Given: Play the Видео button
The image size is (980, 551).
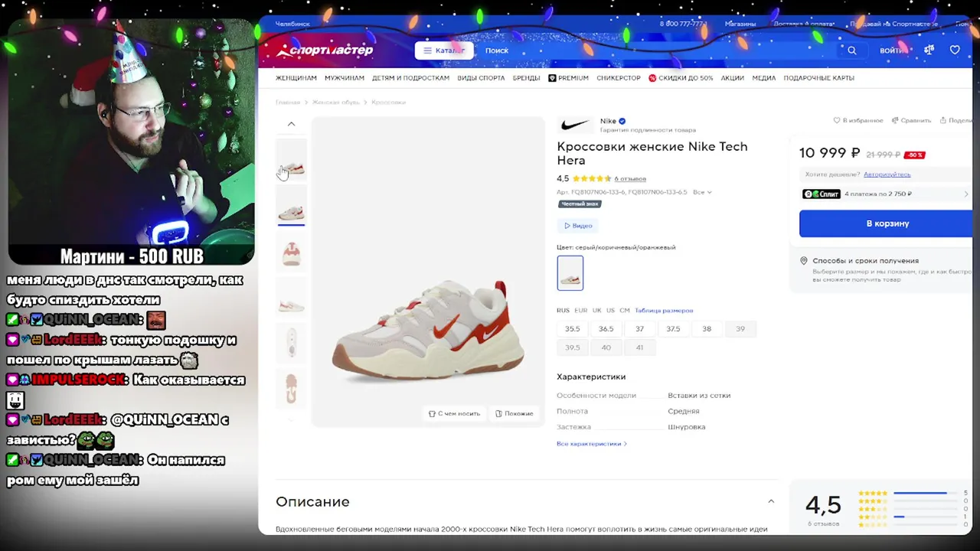Looking at the screenshot, I should click(578, 226).
